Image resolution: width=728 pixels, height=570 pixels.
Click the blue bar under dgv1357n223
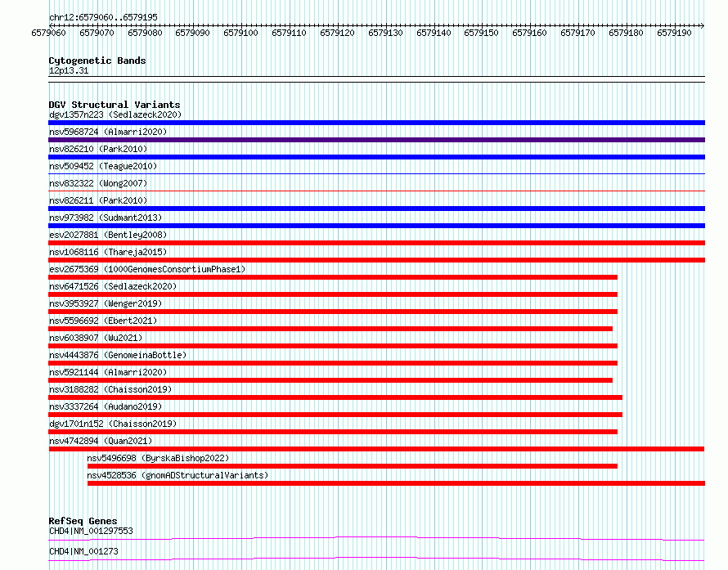point(376,123)
